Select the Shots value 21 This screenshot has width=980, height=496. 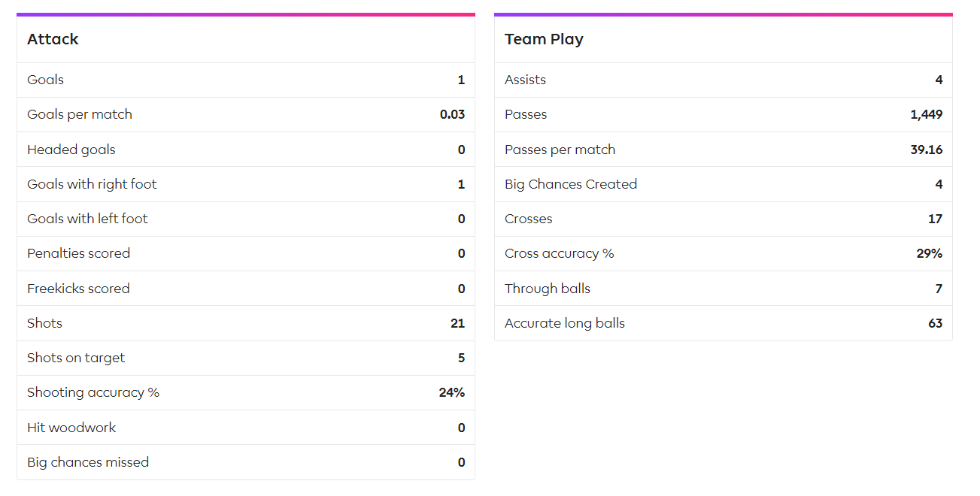457,323
